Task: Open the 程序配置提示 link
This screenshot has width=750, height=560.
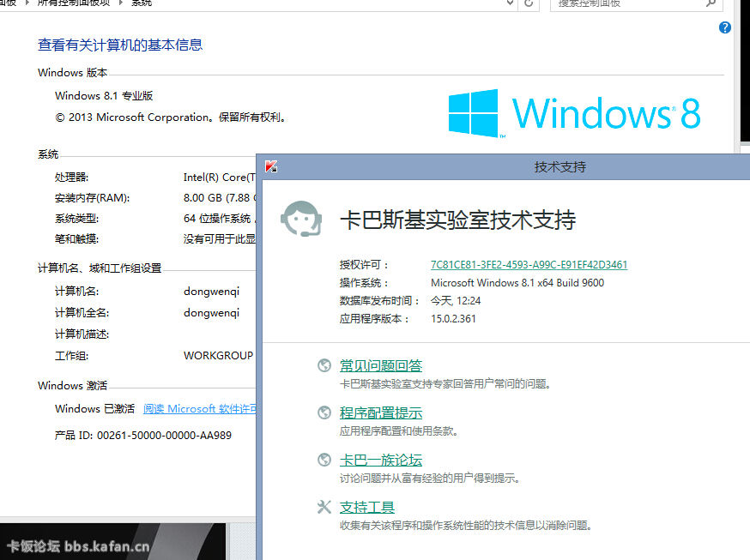Action: 381,412
